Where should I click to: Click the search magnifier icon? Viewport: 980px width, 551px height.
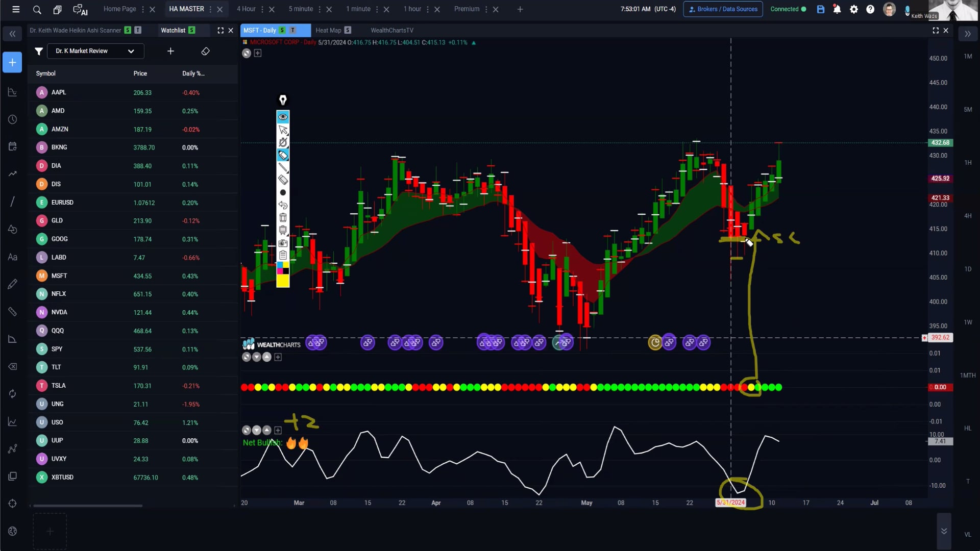[x=37, y=9]
